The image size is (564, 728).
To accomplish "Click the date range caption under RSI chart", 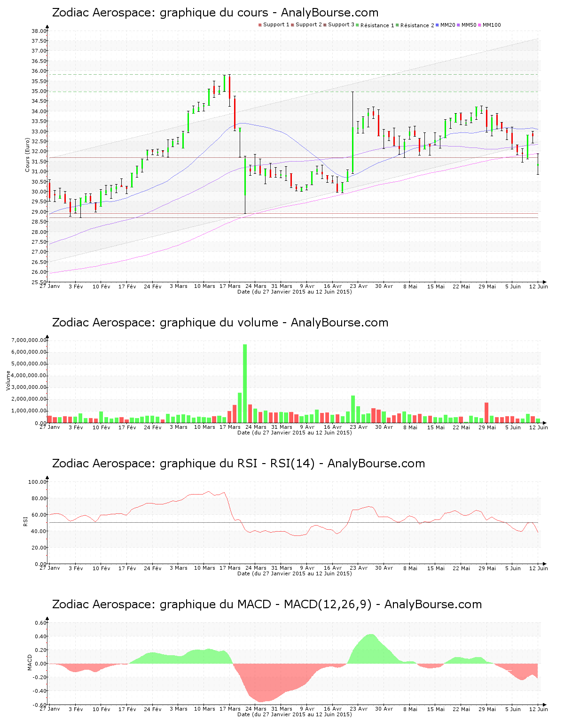I will (295, 573).
